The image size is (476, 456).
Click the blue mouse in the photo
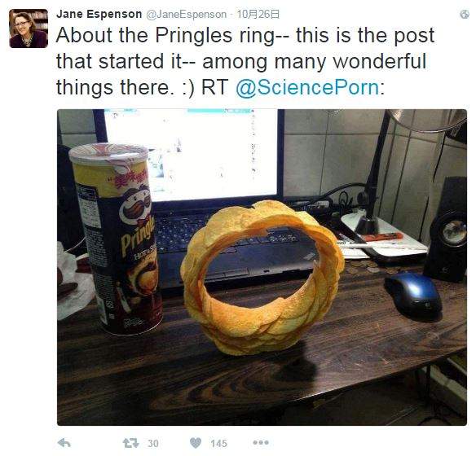(x=414, y=295)
